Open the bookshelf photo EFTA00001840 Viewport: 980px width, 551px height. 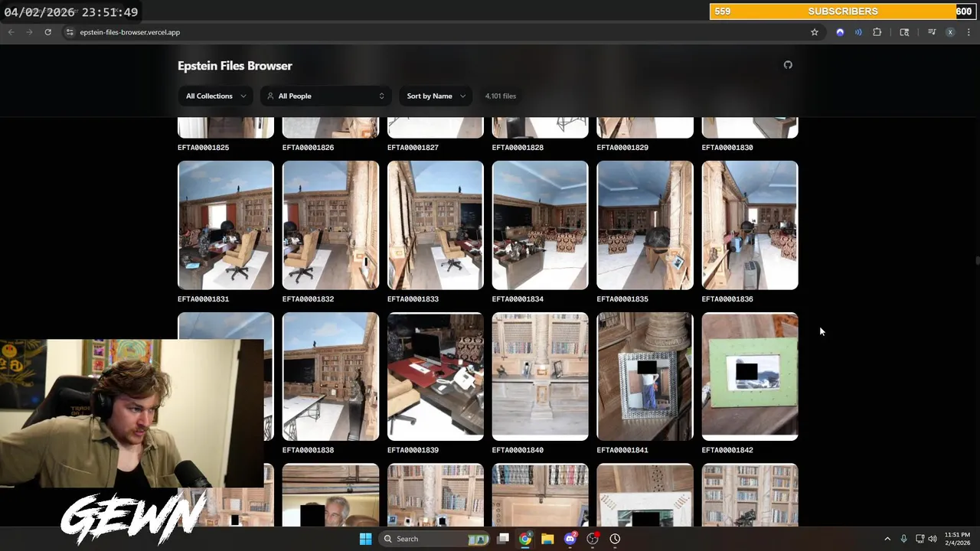click(x=541, y=377)
